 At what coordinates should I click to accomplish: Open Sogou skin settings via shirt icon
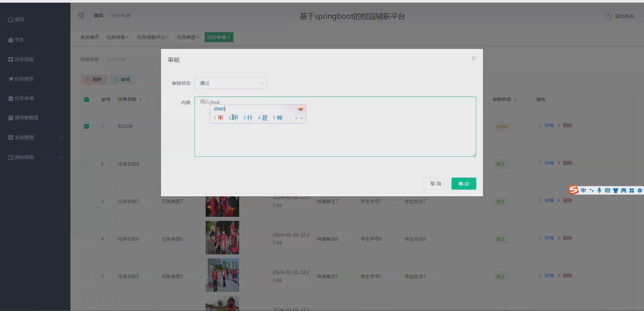click(616, 190)
